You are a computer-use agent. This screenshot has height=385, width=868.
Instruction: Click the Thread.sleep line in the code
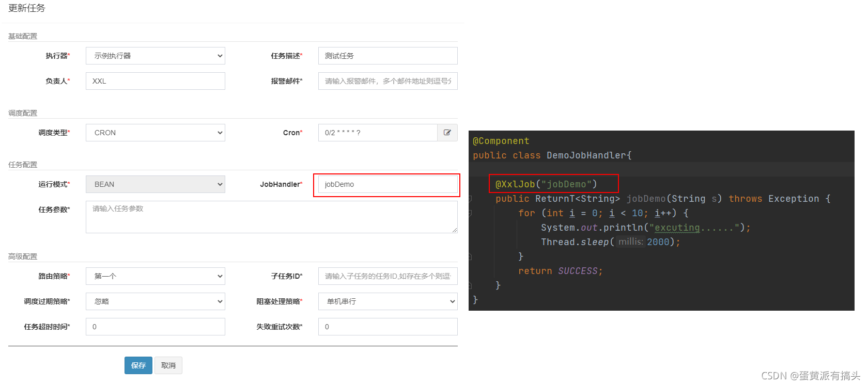pyautogui.click(x=611, y=242)
